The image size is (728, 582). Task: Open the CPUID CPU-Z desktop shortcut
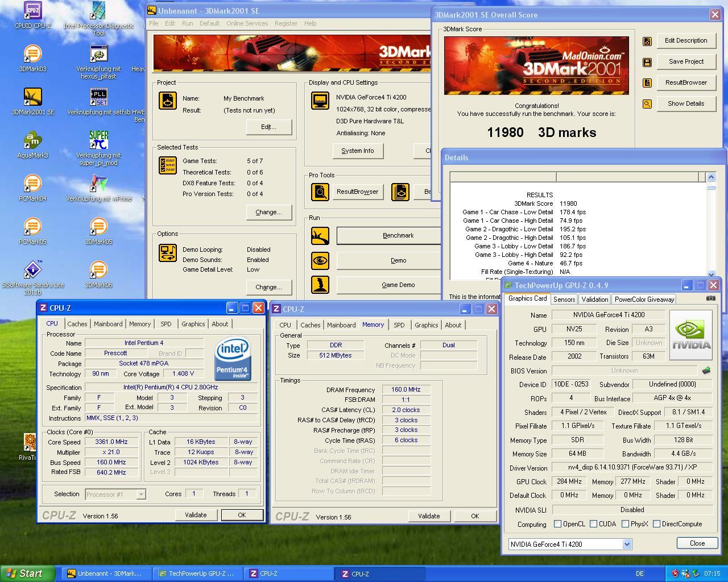[32, 11]
